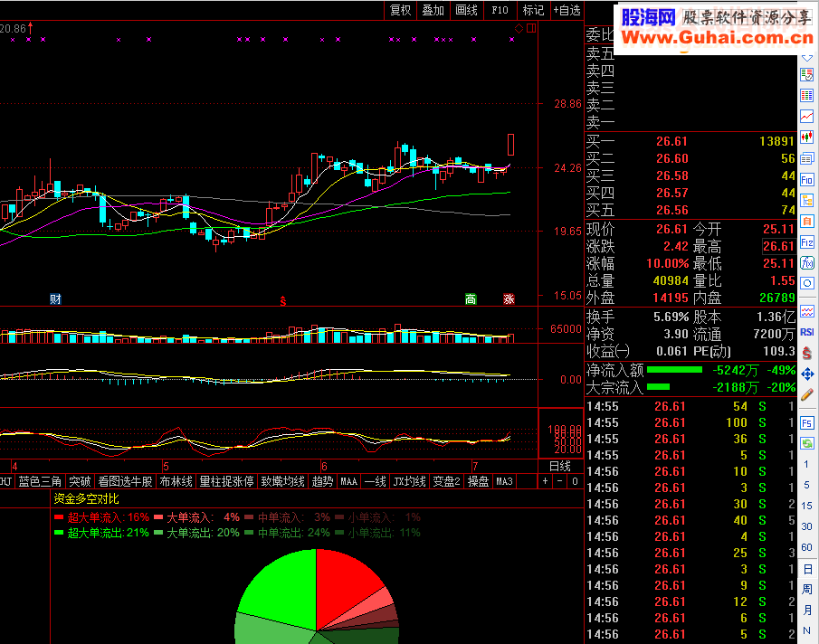This screenshot has height=644, width=819.
Task: Click the red 涨 marker on chart
Action: (509, 299)
